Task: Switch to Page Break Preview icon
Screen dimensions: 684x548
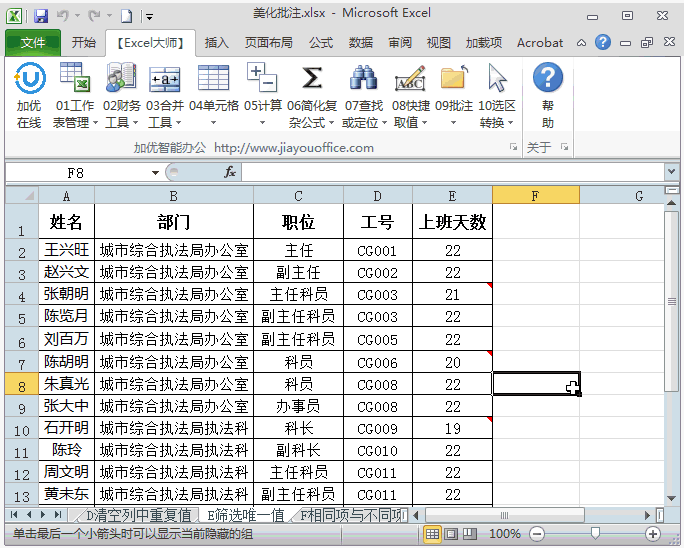Action: tap(470, 534)
